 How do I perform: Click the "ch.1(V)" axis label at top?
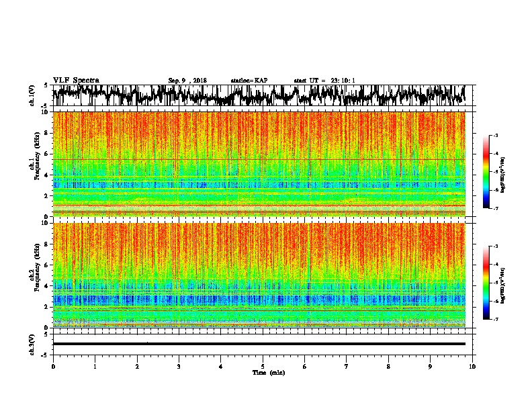coord(32,95)
